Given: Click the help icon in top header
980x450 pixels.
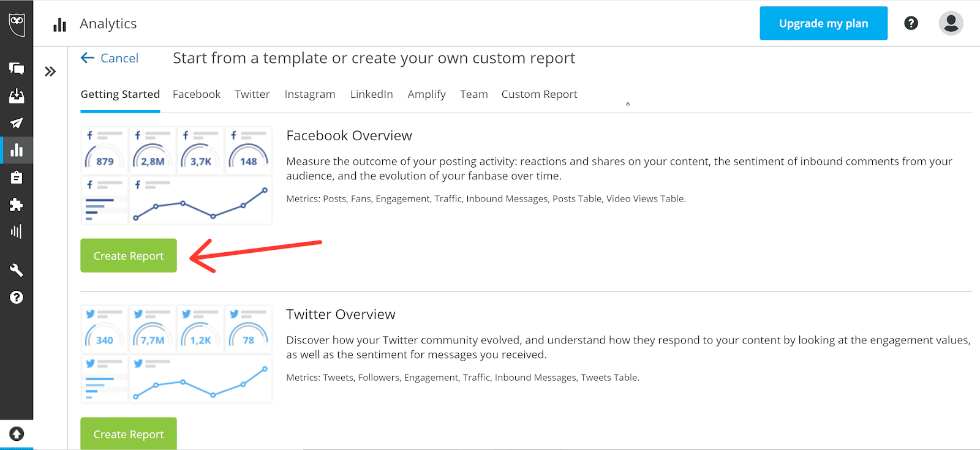Looking at the screenshot, I should click(911, 23).
